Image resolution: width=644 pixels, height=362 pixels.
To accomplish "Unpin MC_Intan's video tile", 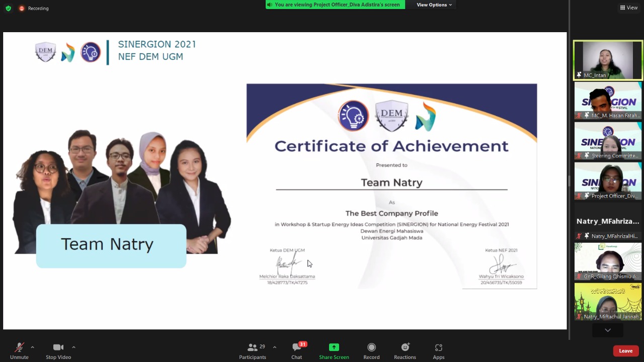I will coord(580,75).
